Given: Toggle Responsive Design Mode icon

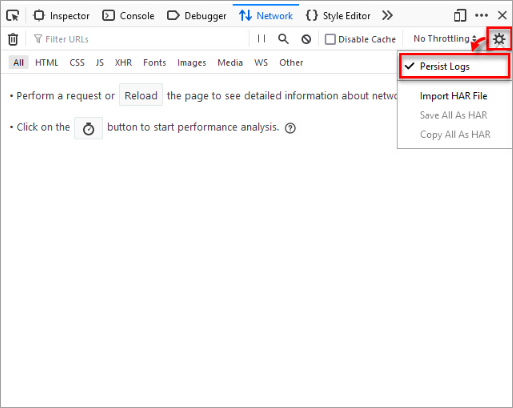Looking at the screenshot, I should pyautogui.click(x=460, y=15).
